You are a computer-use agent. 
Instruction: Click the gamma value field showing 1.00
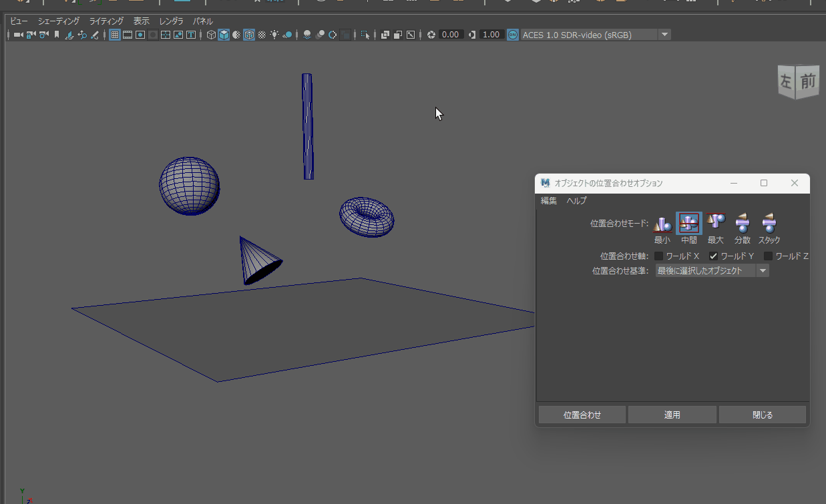[x=491, y=35]
